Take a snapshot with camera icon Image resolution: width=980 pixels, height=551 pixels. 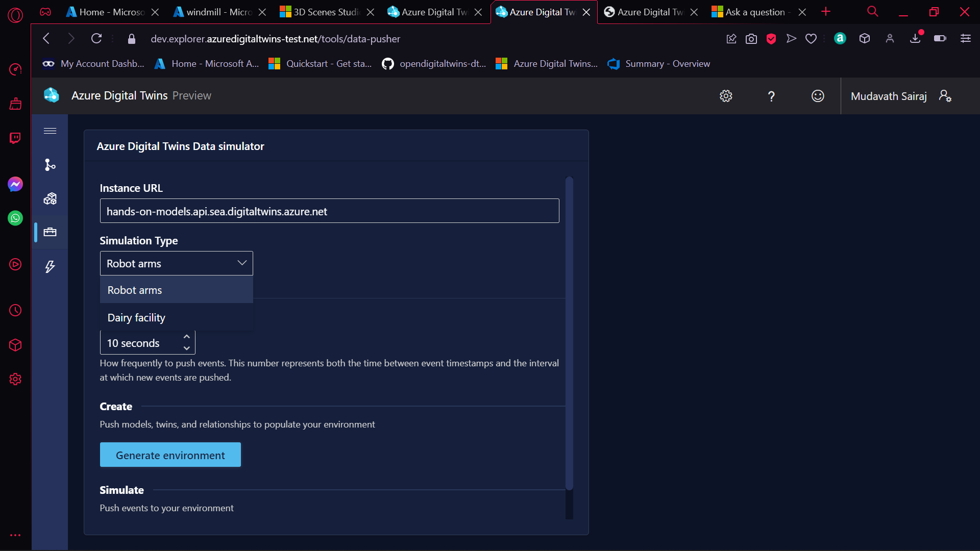point(751,39)
